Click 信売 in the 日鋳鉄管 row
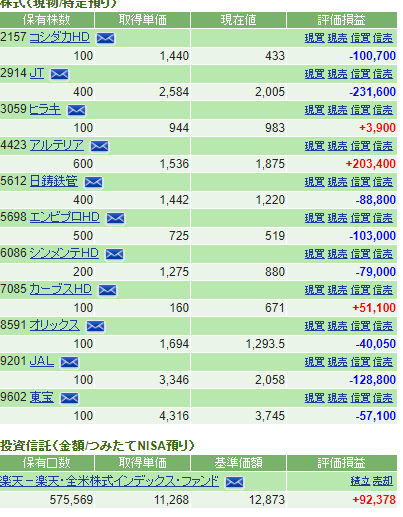Viewport: 403px width, 517px height. click(x=383, y=182)
